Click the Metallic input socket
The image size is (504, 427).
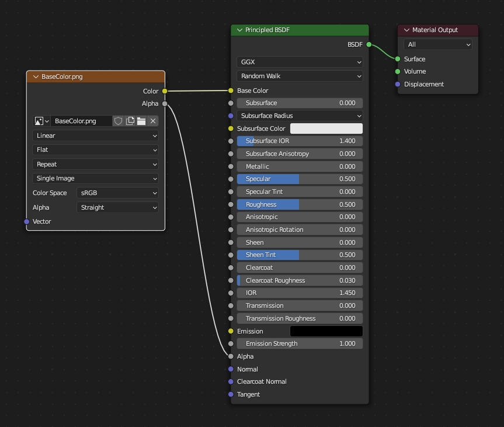(231, 166)
